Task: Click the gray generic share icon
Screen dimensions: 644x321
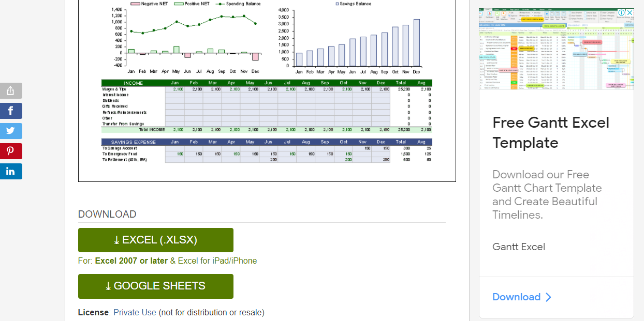Action: [11, 90]
